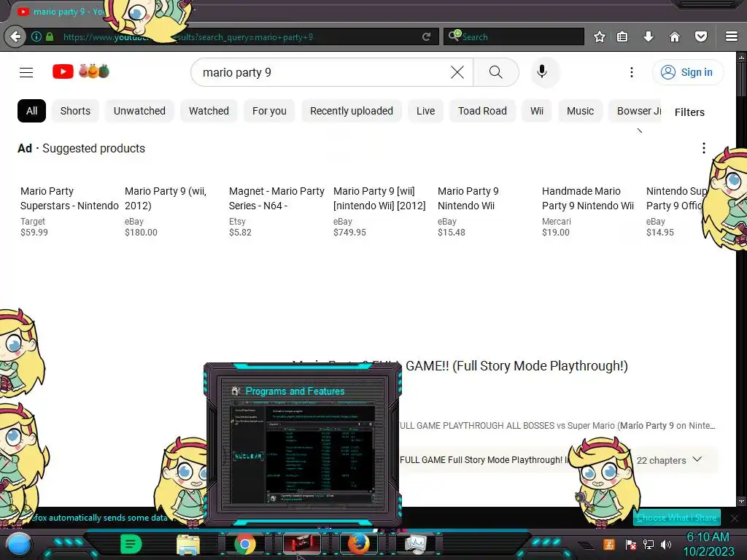Open the search results Filters
The image size is (747, 560).
coord(689,112)
